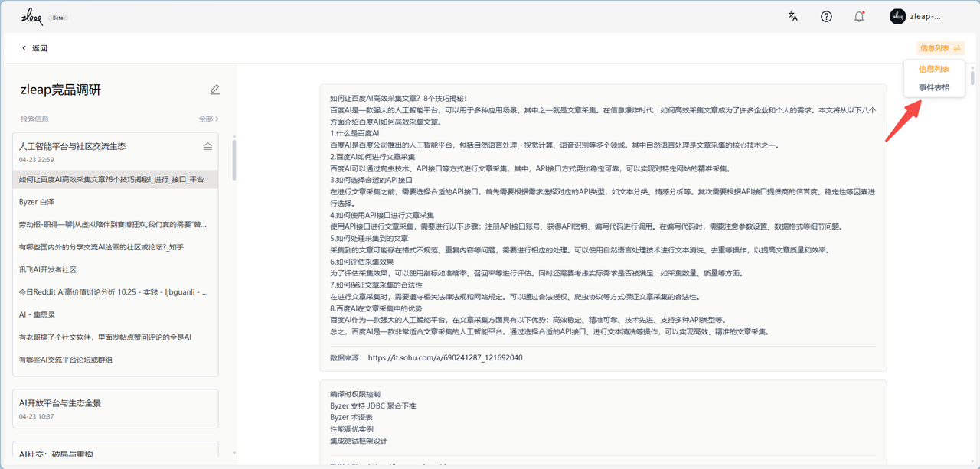Select the 讯飞AI开发者社区 list item
The image size is (980, 469).
(116, 269)
